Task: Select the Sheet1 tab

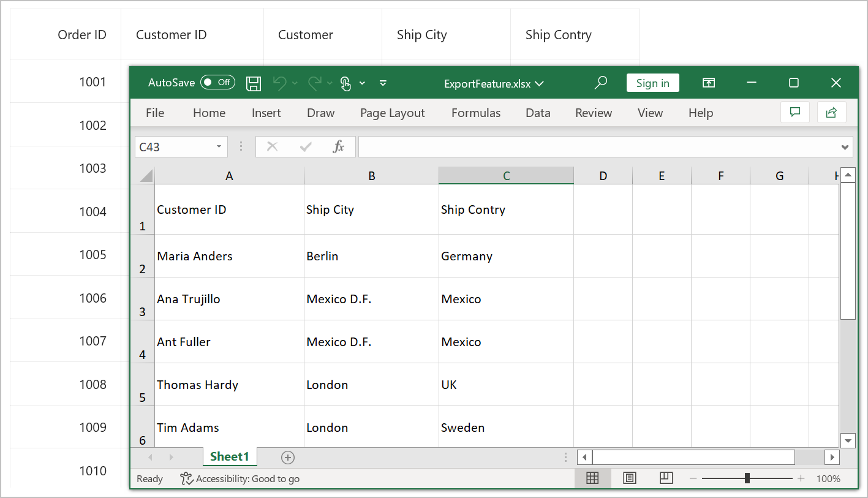Action: (230, 456)
